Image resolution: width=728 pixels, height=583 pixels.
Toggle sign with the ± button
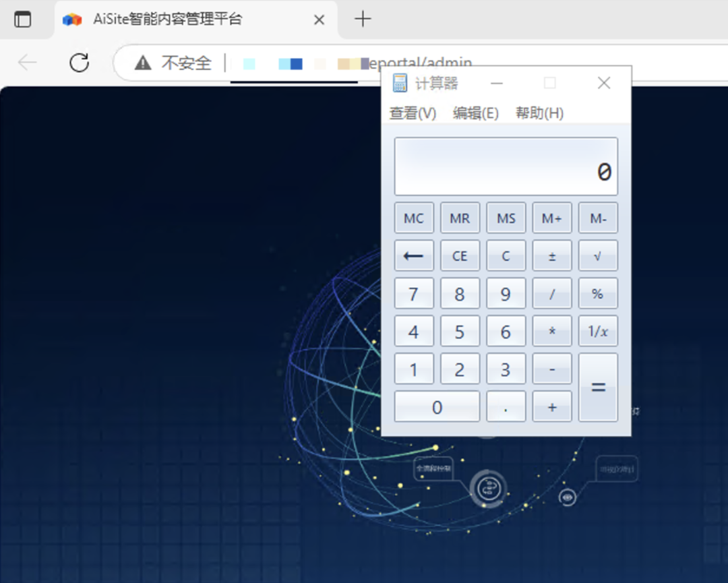pyautogui.click(x=551, y=255)
